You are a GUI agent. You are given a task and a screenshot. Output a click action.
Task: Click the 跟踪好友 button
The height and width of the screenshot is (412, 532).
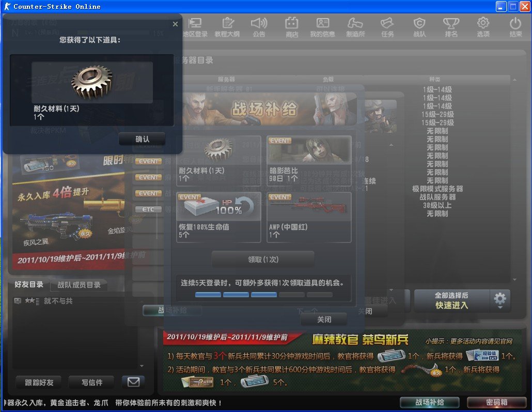pos(39,383)
